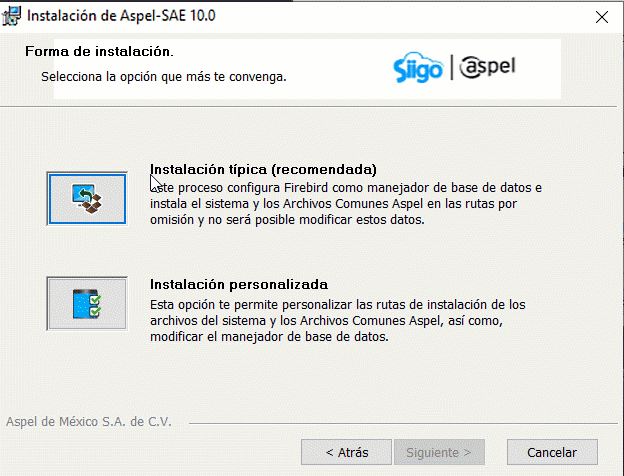624x476 pixels.
Task: Click the empty gray area left of Atrás
Action: 150,452
